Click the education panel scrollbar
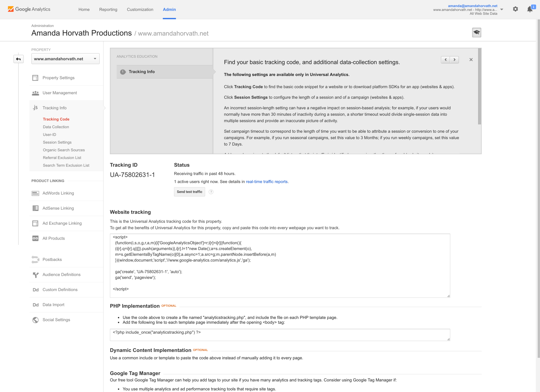Image resolution: width=540 pixels, height=392 pixels. click(x=480, y=86)
